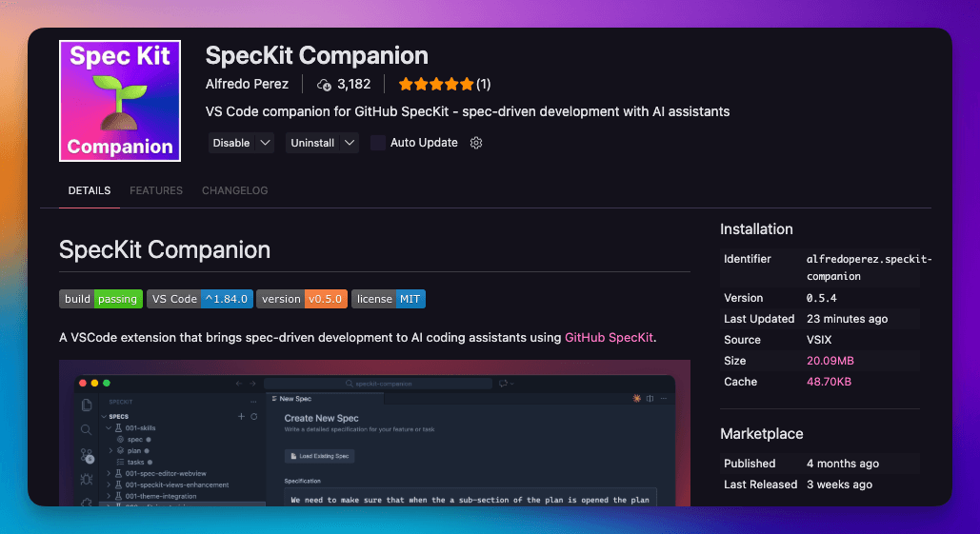Viewport: 980px width, 534px height.
Task: Open the 20.09MB size link
Action: [830, 361]
